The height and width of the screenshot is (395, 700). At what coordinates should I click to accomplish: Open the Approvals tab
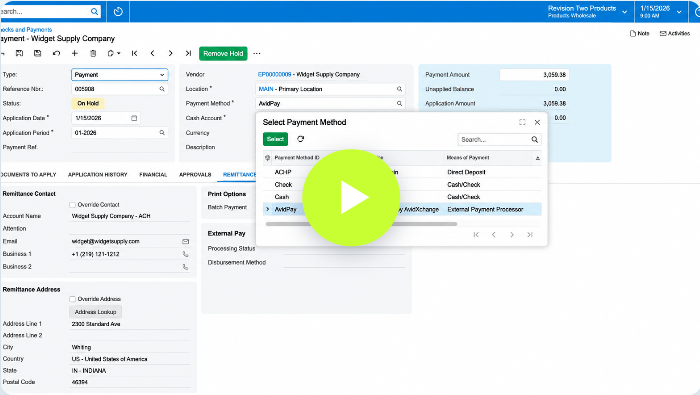click(x=195, y=175)
